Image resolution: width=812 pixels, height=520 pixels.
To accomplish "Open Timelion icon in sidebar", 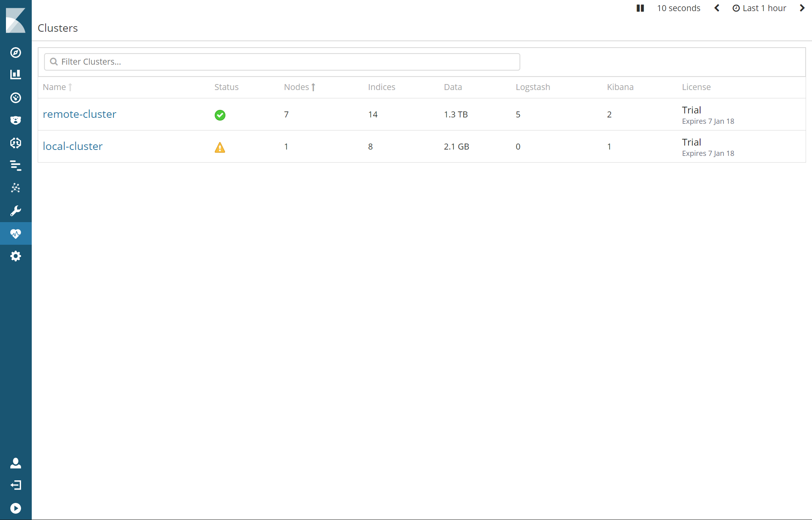I will pos(15,120).
